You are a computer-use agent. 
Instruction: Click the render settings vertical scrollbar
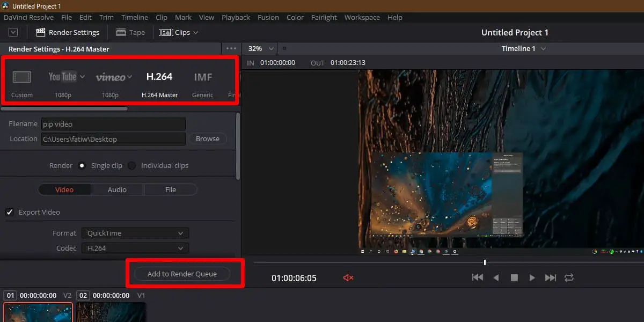click(x=238, y=145)
